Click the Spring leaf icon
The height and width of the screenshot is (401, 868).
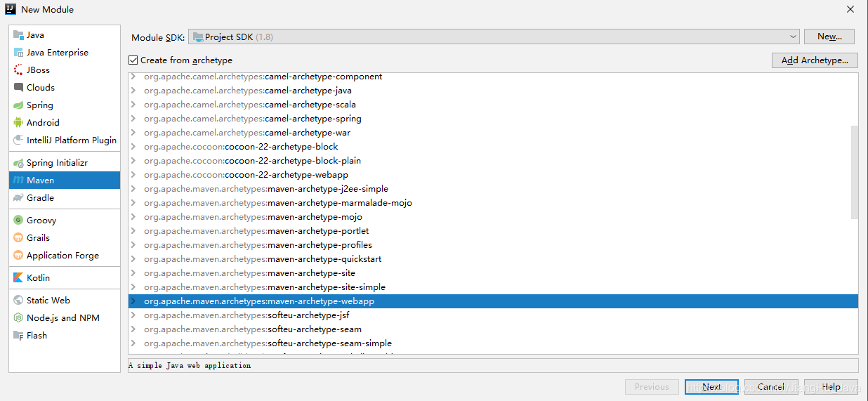(18, 105)
